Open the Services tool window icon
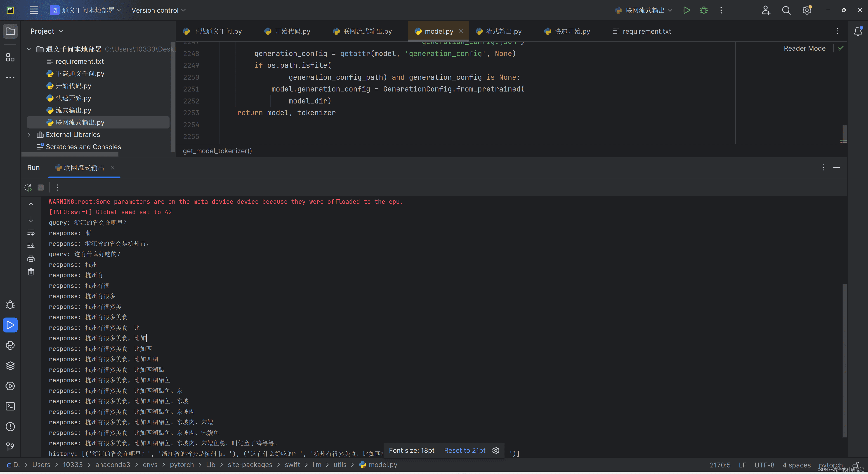 (10, 386)
